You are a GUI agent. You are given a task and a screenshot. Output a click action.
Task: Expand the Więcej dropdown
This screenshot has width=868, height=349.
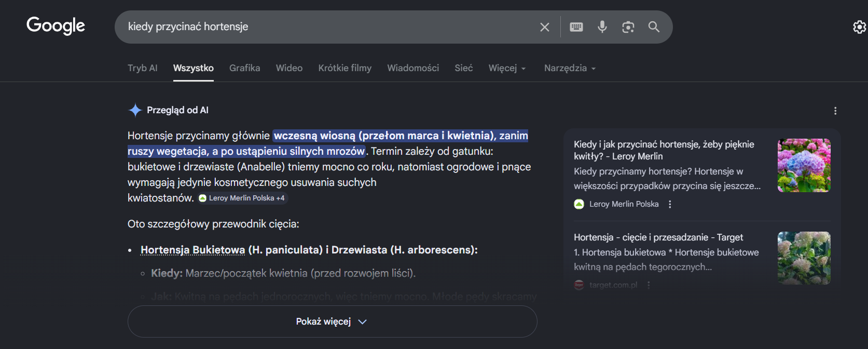click(x=507, y=68)
